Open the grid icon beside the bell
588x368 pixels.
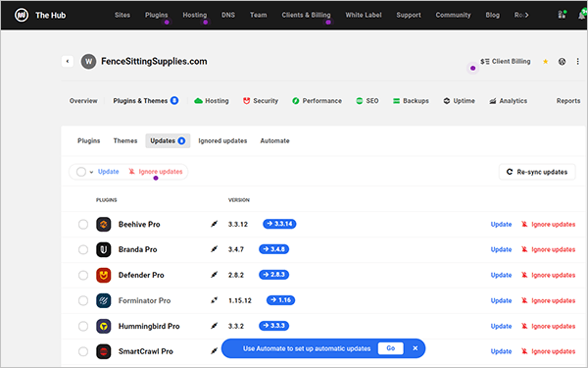tap(562, 15)
